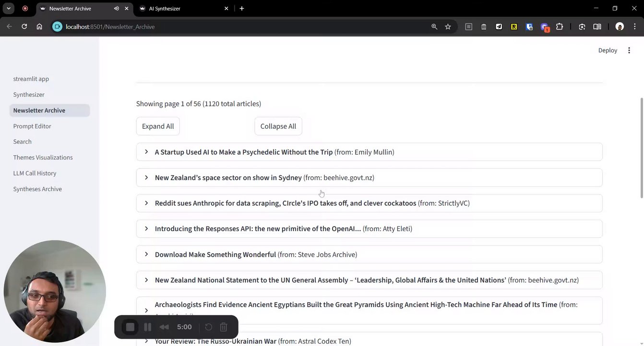Image resolution: width=644 pixels, height=346 pixels.
Task: Delete the recording using the trash icon
Action: click(223, 327)
